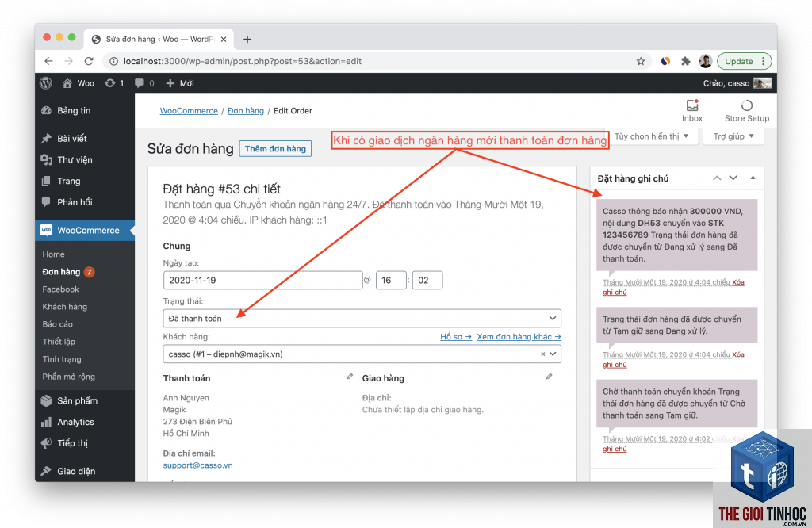Edit Thanh toán billing with pencil icon
The height and width of the screenshot is (528, 812).
(350, 377)
